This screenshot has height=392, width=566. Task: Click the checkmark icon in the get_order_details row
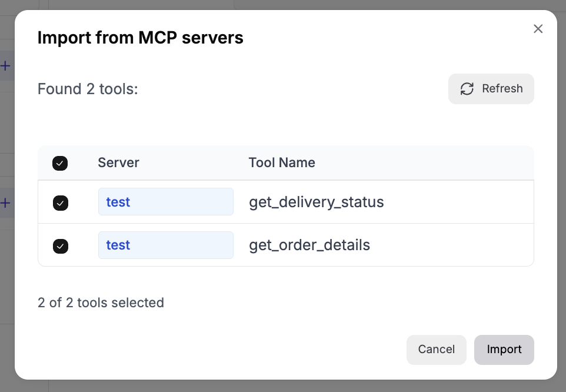(x=61, y=245)
